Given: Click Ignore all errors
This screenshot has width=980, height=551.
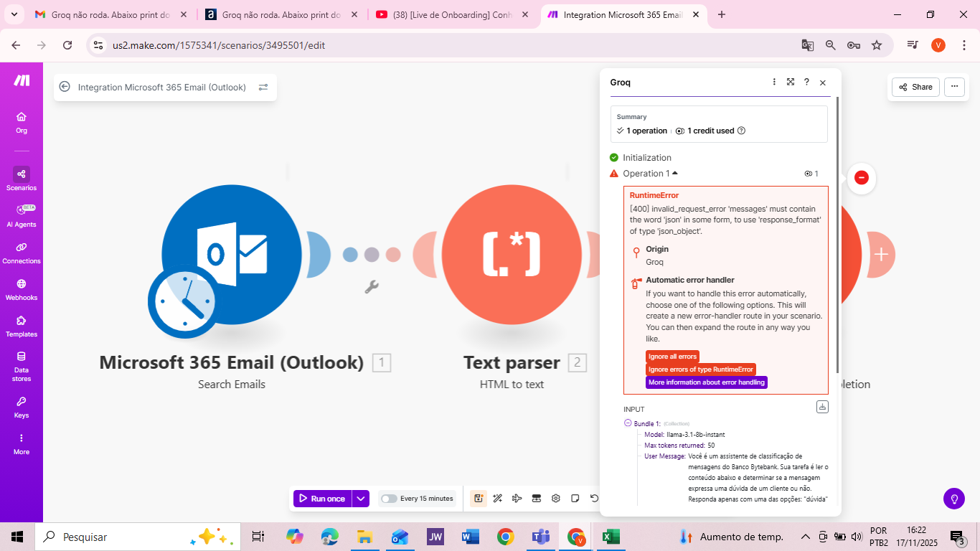Looking at the screenshot, I should [672, 357].
